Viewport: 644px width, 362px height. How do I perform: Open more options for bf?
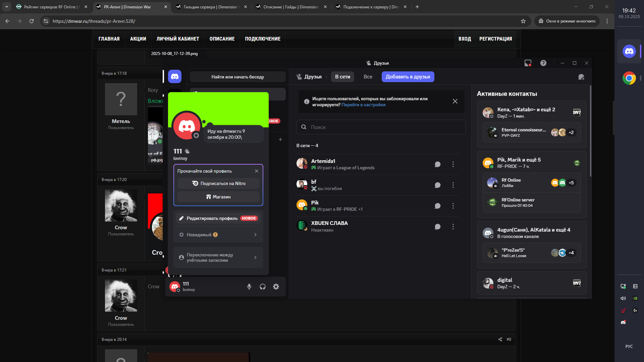453,185
